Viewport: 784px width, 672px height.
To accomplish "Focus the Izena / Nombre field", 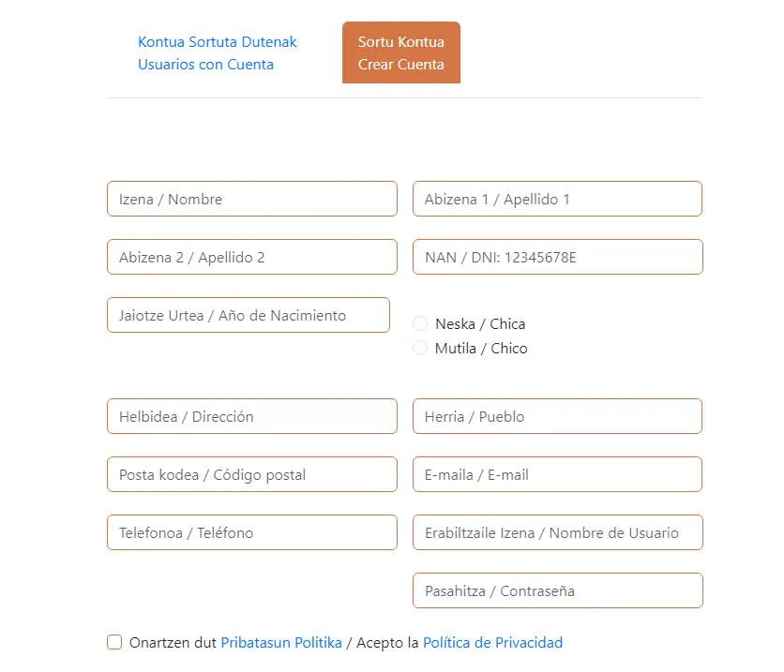I will coord(252,199).
